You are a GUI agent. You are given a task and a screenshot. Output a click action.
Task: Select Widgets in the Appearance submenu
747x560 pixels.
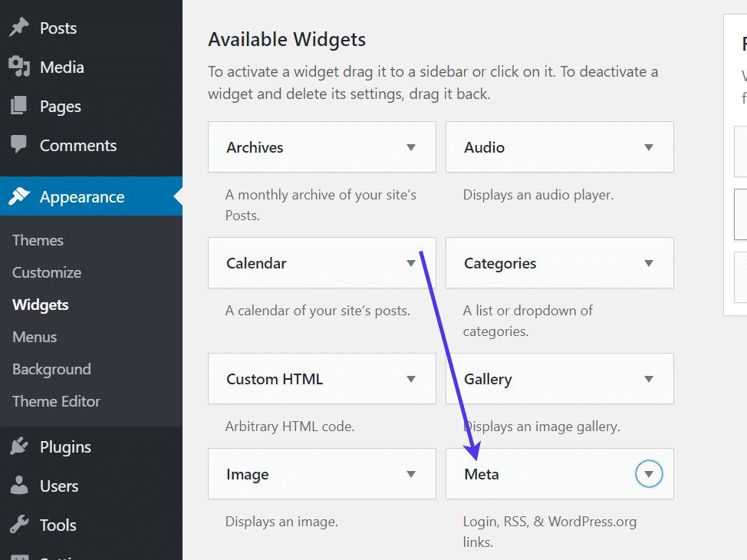(40, 305)
